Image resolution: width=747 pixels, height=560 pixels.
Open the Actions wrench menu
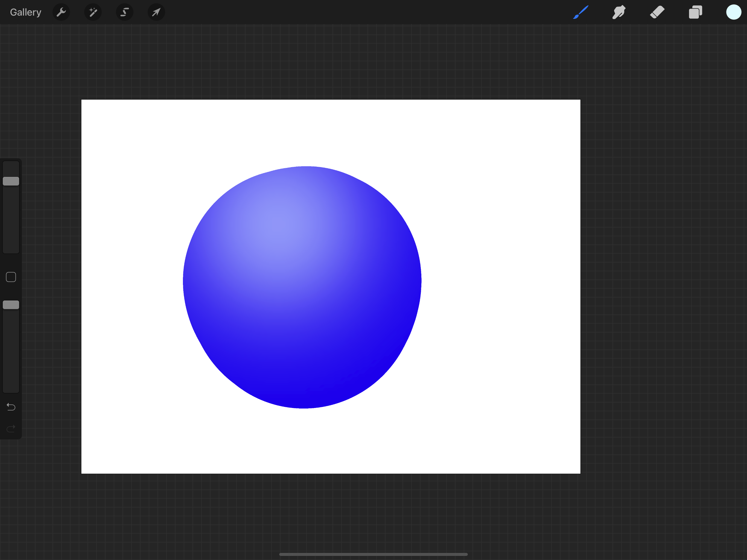61,13
